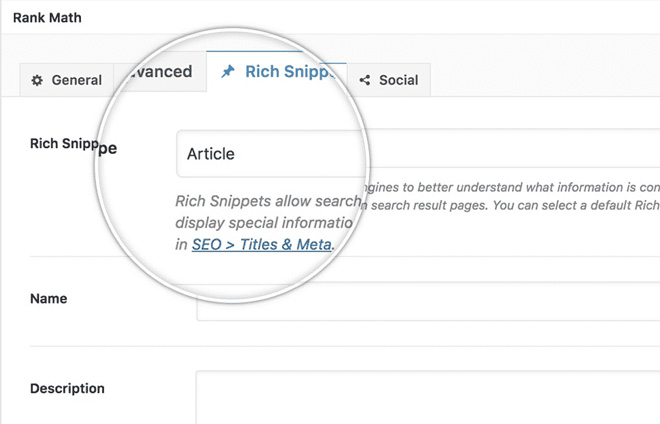Screen dimensions: 660x424
Task: Click the pin icon on Rich Snippet tab
Action: click(x=228, y=71)
